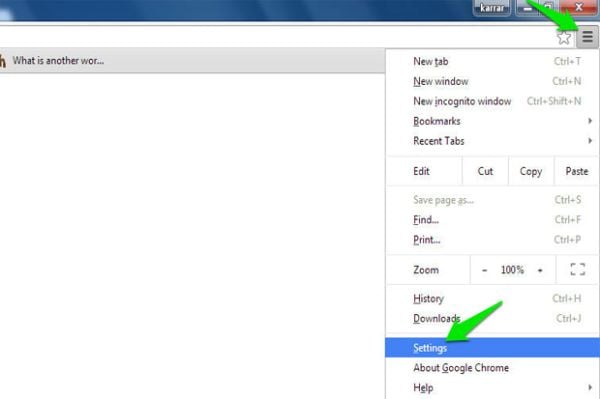Open Settings from the menu
600x399 pixels.
coord(492,348)
